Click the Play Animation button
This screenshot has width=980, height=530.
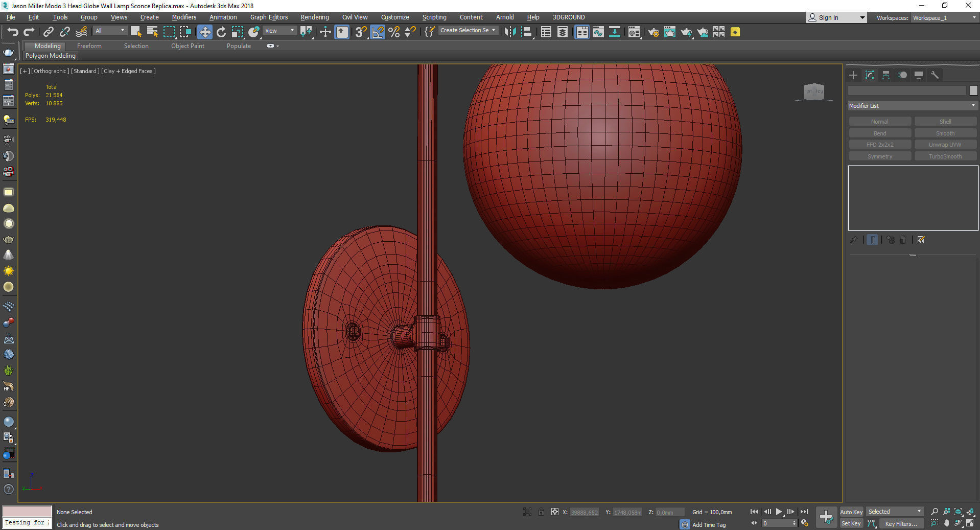pyautogui.click(x=779, y=512)
